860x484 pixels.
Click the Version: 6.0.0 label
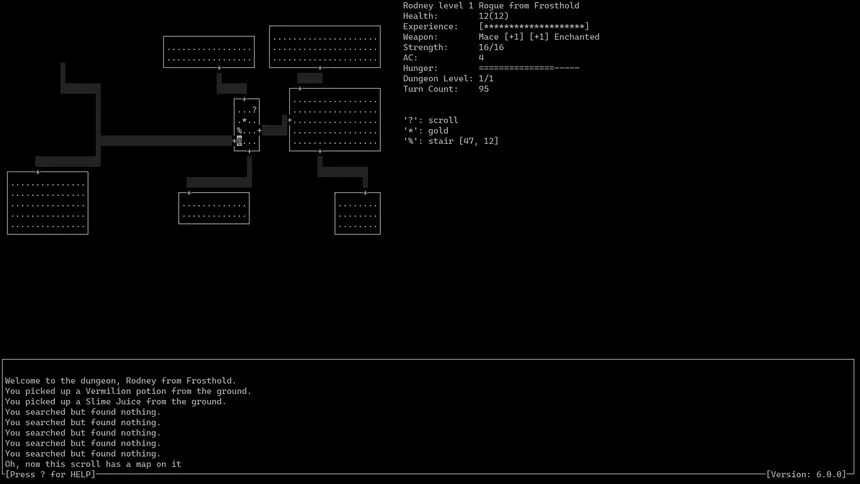(806, 474)
